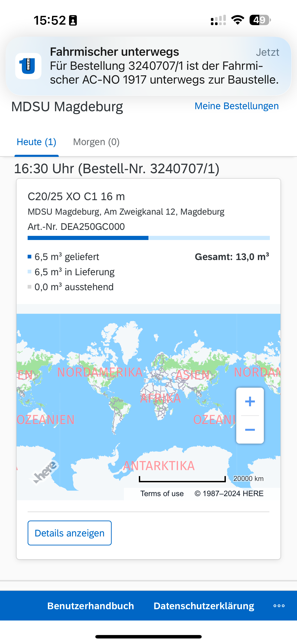Zoom out the map with the minus button
This screenshot has height=644, width=297.
pos(250,430)
